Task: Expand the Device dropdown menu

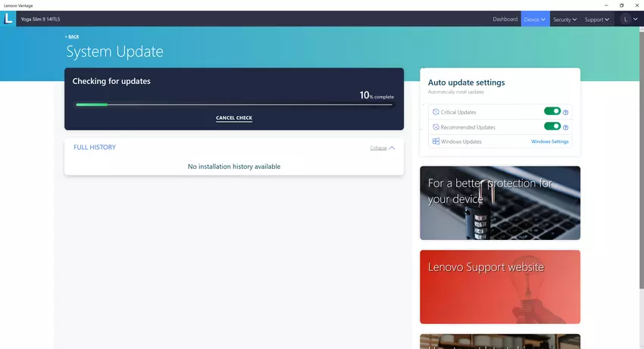Action: [534, 19]
